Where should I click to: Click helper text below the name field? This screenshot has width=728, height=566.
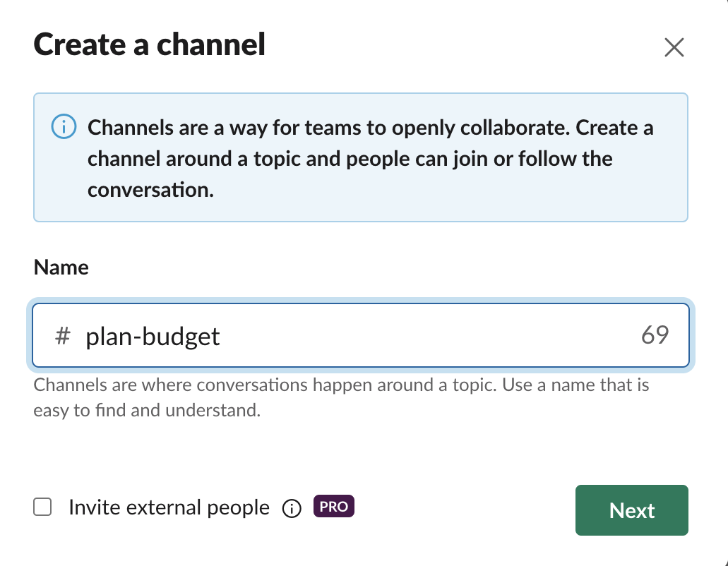point(341,397)
